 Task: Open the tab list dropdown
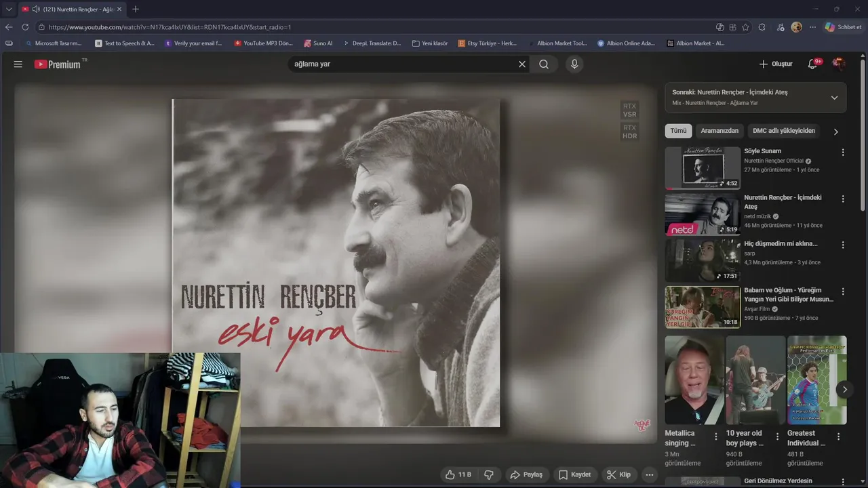pyautogui.click(x=9, y=9)
